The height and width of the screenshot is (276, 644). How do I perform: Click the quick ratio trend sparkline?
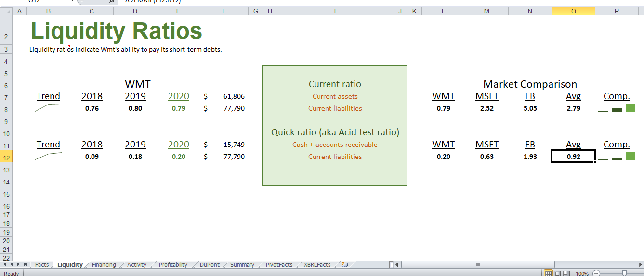pyautogui.click(x=48, y=156)
